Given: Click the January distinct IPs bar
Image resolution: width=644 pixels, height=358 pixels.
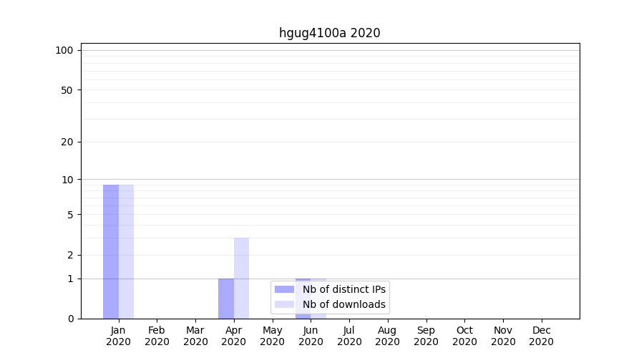Looking at the screenshot, I should click(111, 251).
